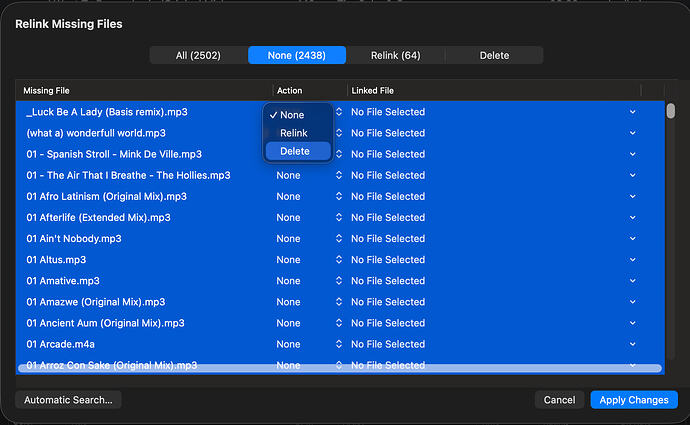Select 01 Altus.mp3 file name
690x425 pixels.
click(x=56, y=260)
